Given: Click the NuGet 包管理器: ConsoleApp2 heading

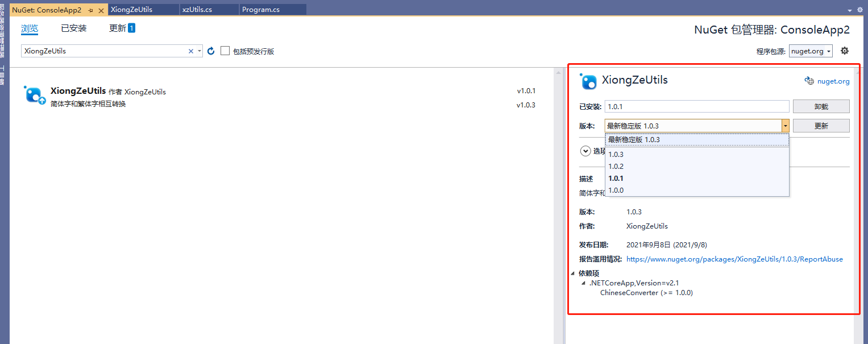Looking at the screenshot, I should (772, 30).
